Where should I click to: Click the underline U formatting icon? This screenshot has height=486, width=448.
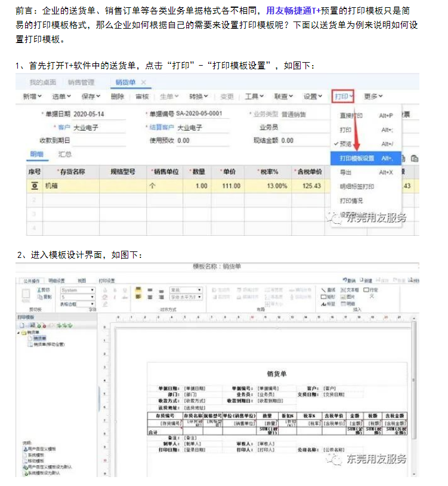tap(125, 290)
